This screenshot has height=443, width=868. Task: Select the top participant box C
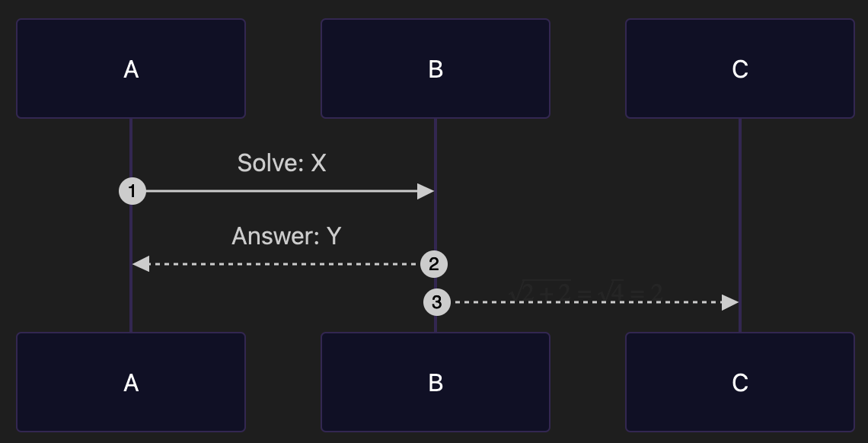point(740,69)
